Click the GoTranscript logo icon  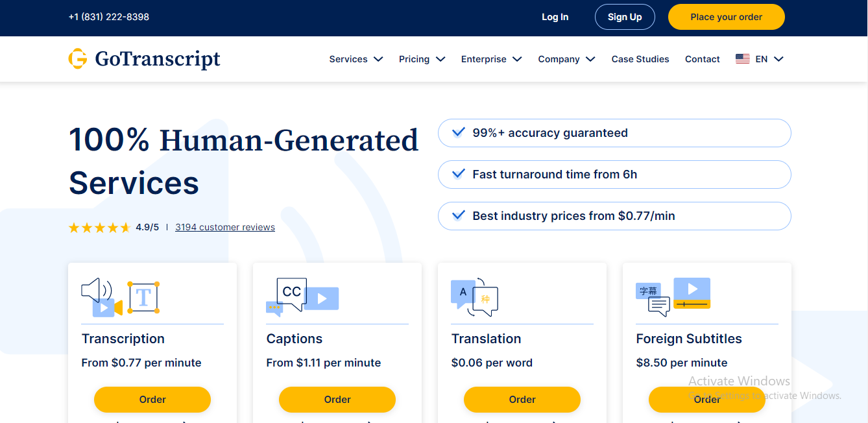pyautogui.click(x=78, y=58)
